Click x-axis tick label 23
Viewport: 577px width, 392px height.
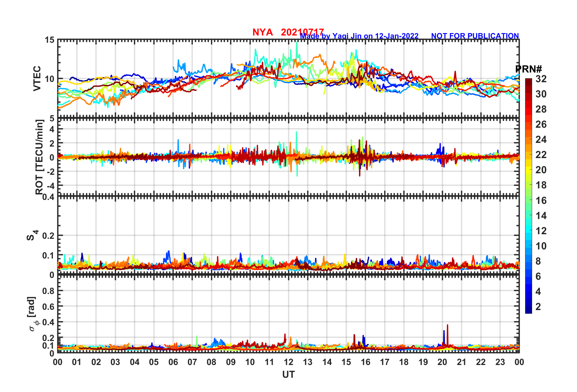[x=500, y=362]
